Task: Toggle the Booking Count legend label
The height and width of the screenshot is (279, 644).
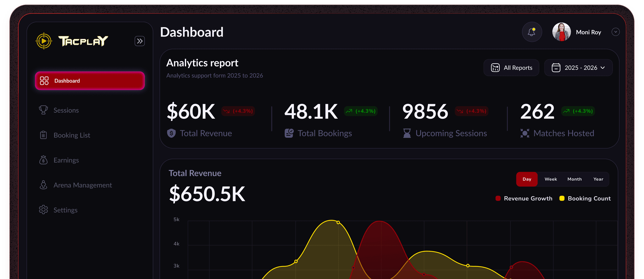Action: pyautogui.click(x=589, y=198)
